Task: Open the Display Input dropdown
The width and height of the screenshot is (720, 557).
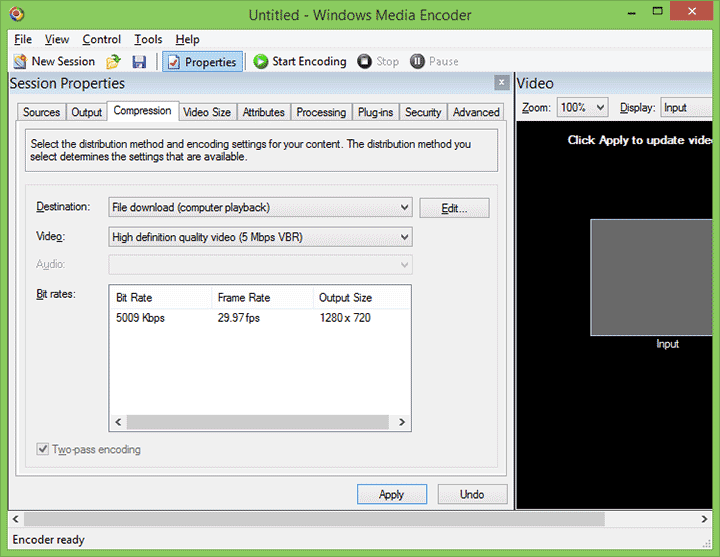Action: pyautogui.click(x=686, y=107)
